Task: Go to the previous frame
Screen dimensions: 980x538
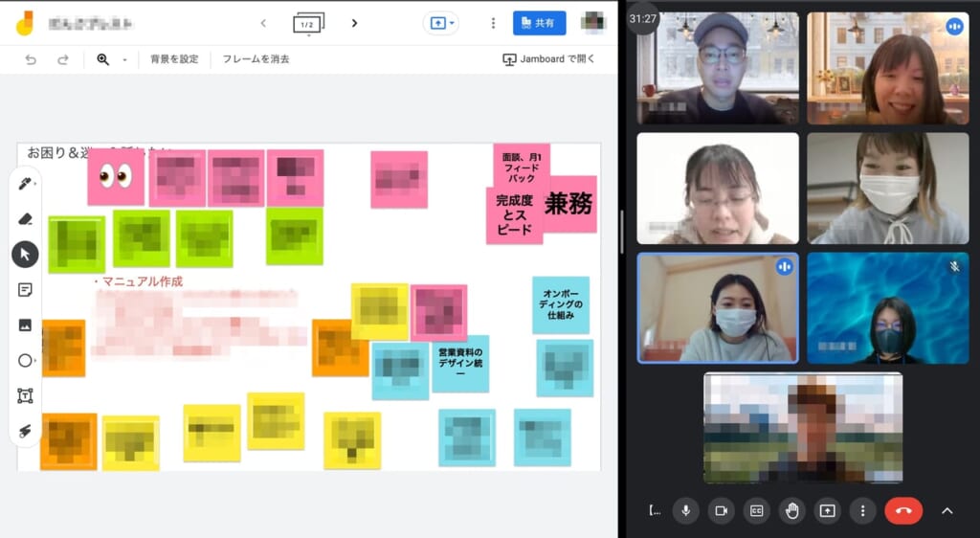Action: (x=263, y=23)
